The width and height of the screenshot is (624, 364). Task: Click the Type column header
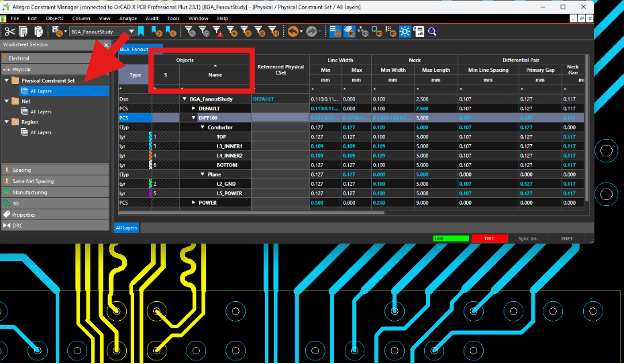pos(135,75)
